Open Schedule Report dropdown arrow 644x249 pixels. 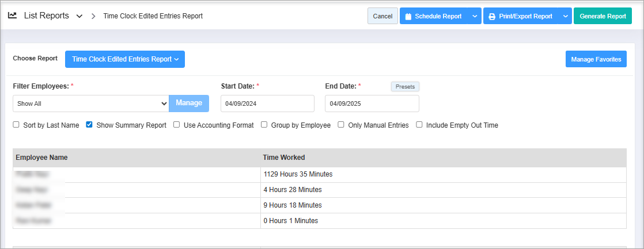[474, 16]
